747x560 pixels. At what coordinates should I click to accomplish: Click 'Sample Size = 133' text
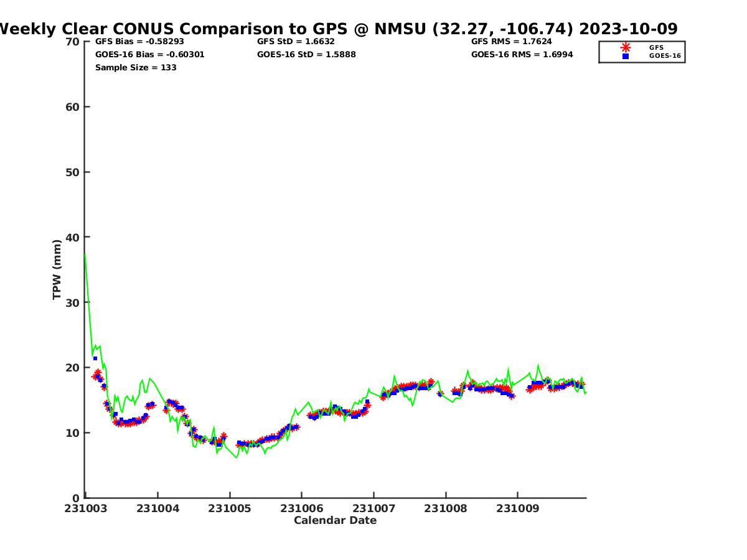coord(136,68)
